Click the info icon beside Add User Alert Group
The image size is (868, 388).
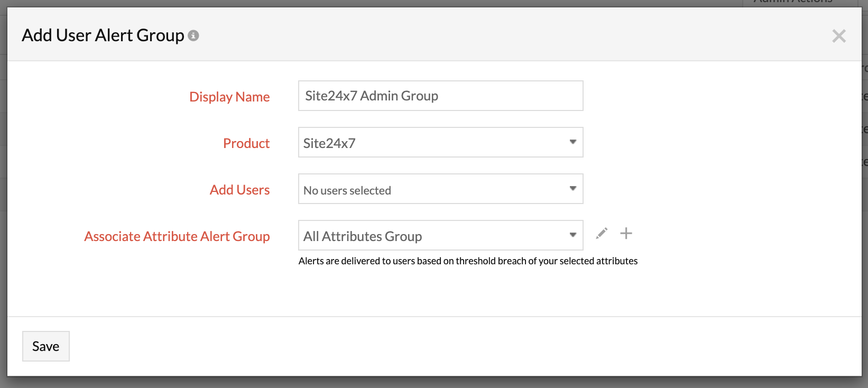[193, 35]
